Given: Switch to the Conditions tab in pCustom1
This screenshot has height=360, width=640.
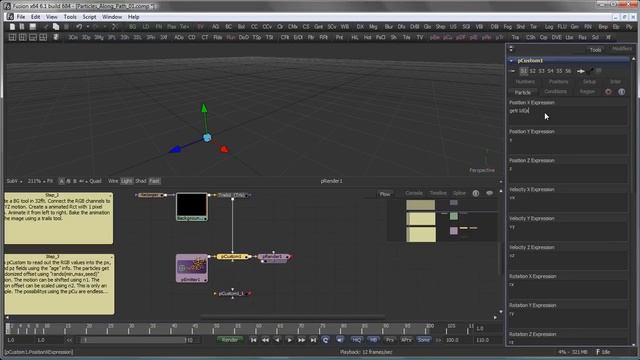Looking at the screenshot, I should [556, 92].
